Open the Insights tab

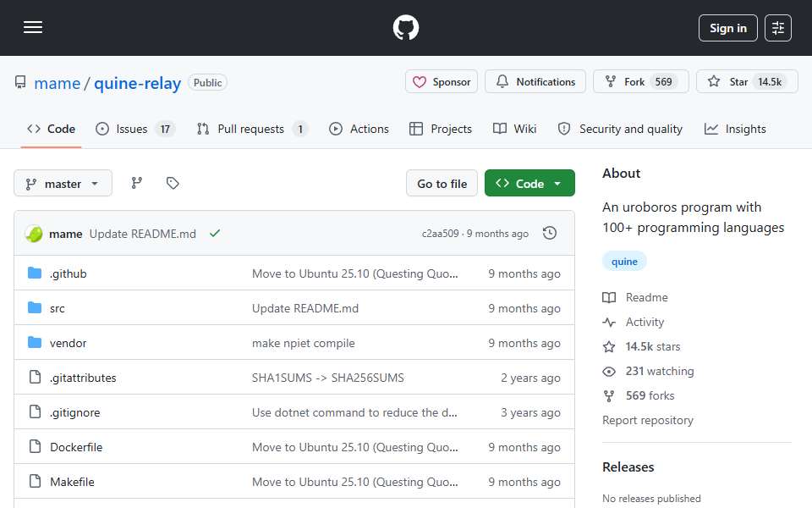point(734,129)
